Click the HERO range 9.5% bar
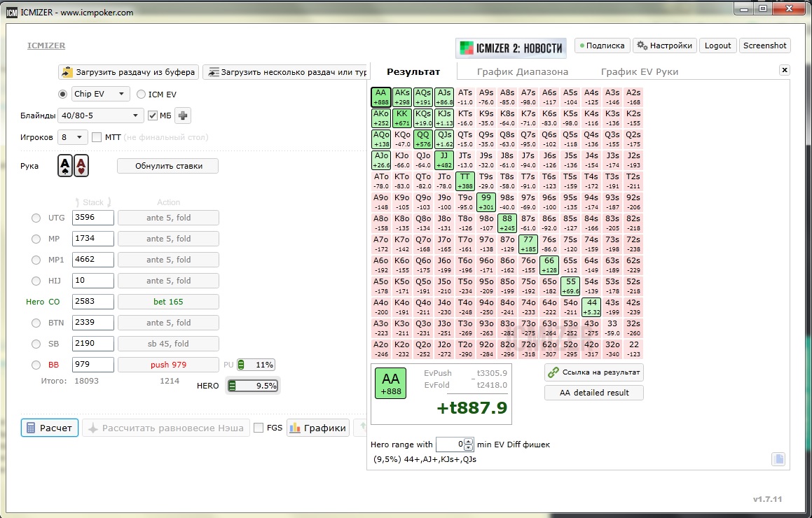Screen dimensions: 812x518 click(253, 386)
